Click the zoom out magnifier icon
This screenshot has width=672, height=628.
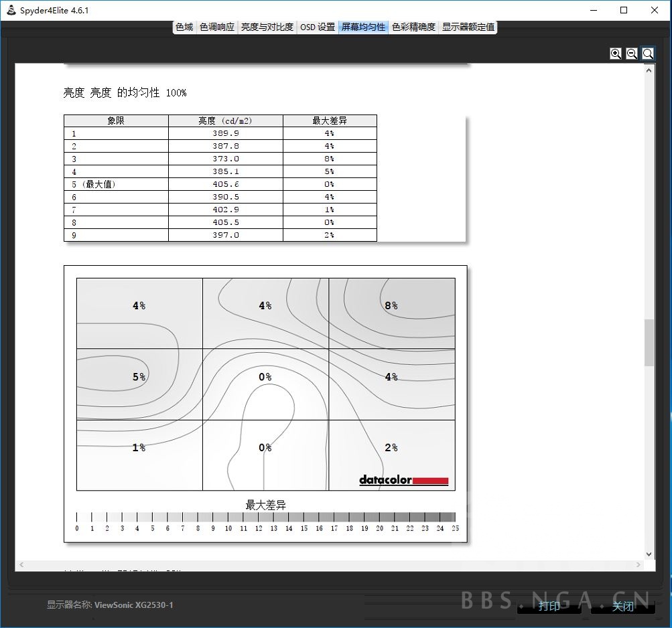tap(632, 54)
